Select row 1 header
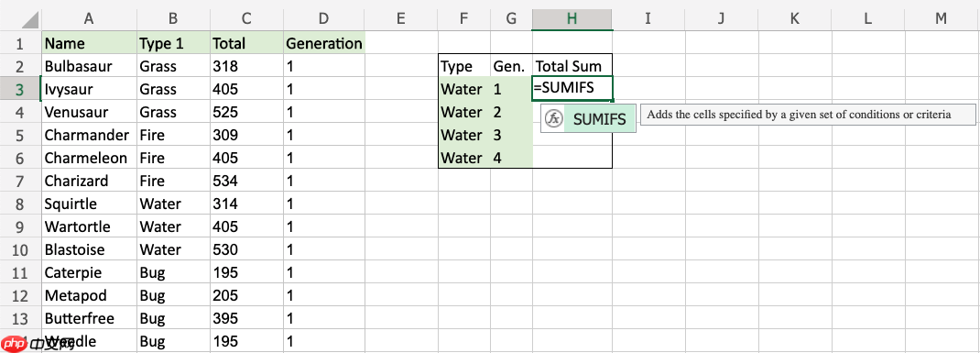Screen dimensions: 980x353 [20, 43]
